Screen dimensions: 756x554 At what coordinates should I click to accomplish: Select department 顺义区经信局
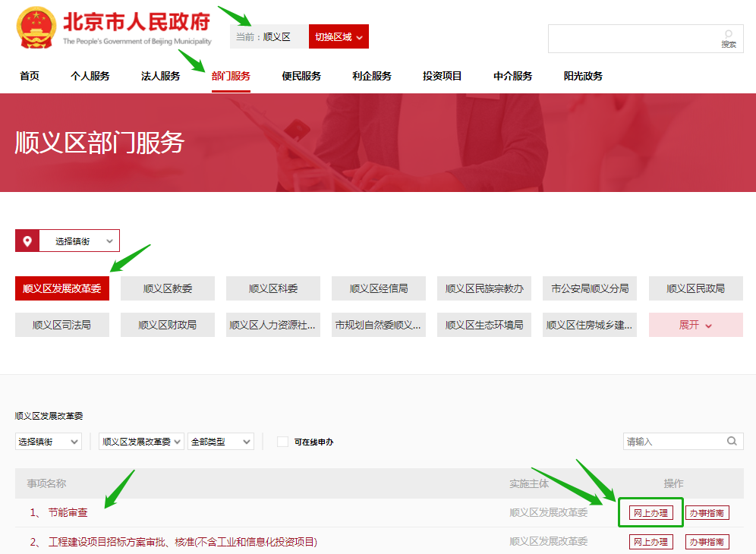[x=379, y=288]
